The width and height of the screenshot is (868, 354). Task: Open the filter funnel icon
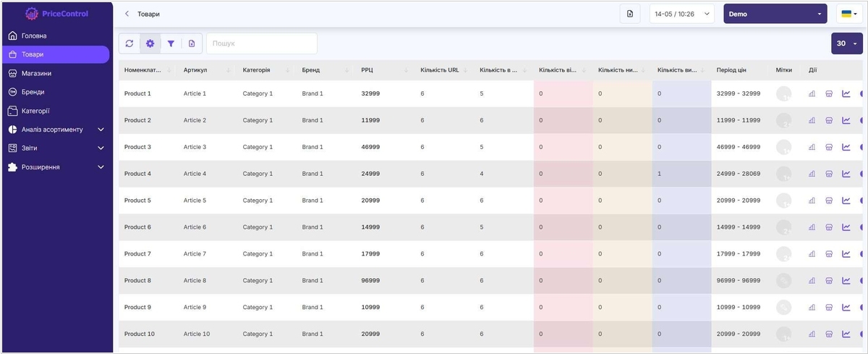coord(171,43)
